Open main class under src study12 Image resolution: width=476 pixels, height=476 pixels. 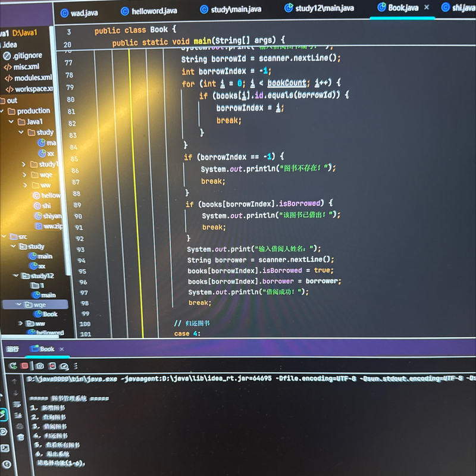(44, 295)
